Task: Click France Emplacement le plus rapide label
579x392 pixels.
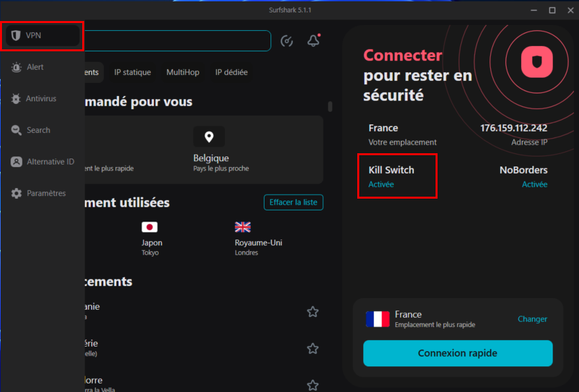Action: pos(435,319)
